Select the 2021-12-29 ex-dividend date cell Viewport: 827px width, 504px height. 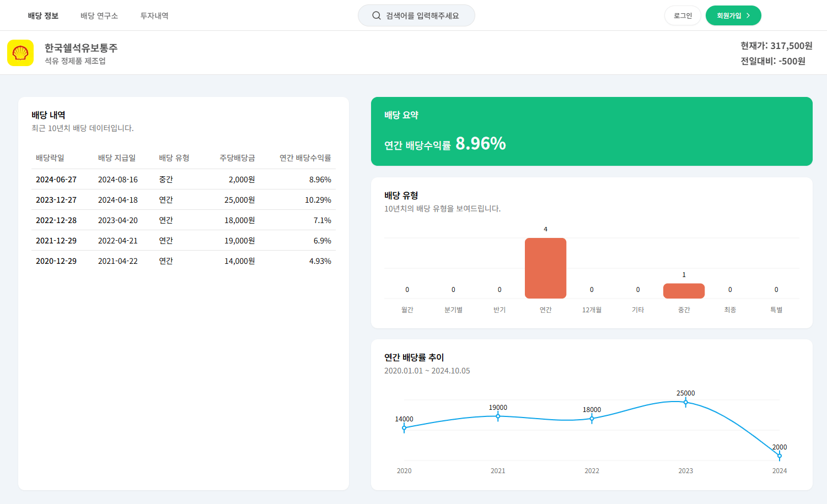(x=56, y=241)
